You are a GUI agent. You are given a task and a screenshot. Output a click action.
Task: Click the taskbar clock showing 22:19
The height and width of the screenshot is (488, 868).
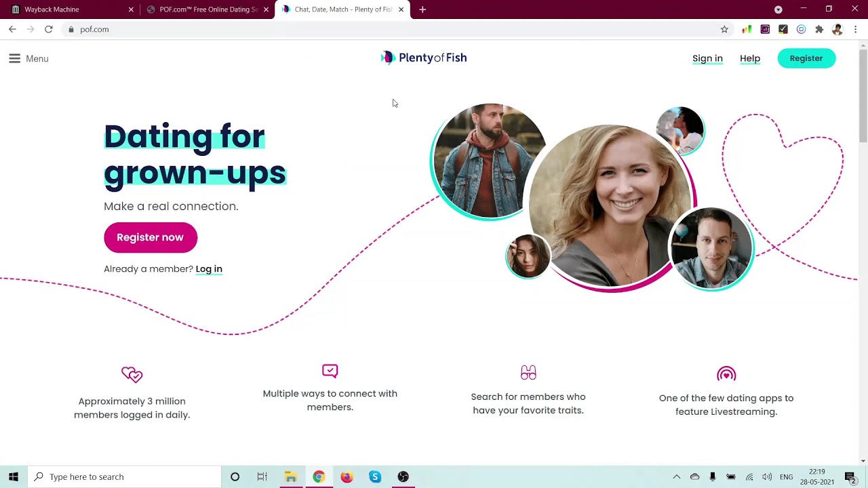point(816,476)
